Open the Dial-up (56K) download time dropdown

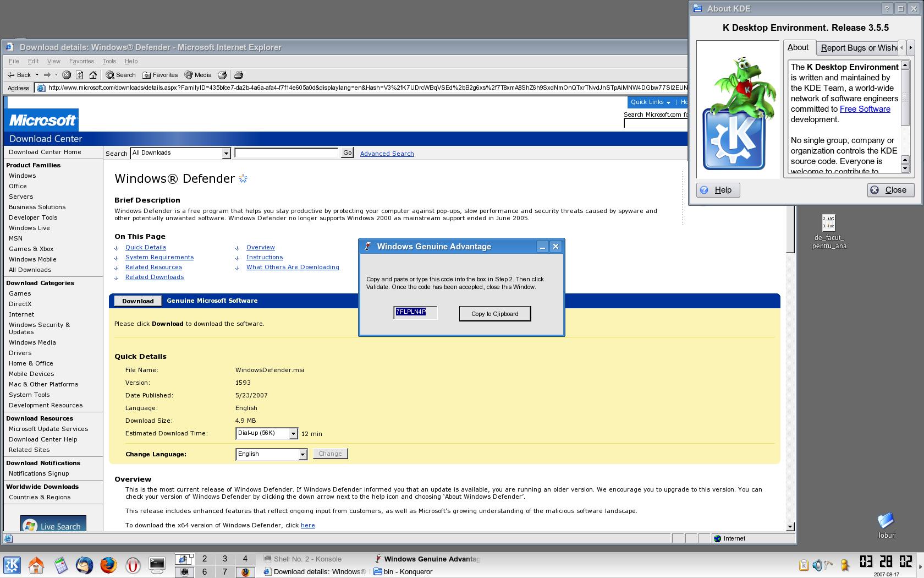pyautogui.click(x=293, y=434)
